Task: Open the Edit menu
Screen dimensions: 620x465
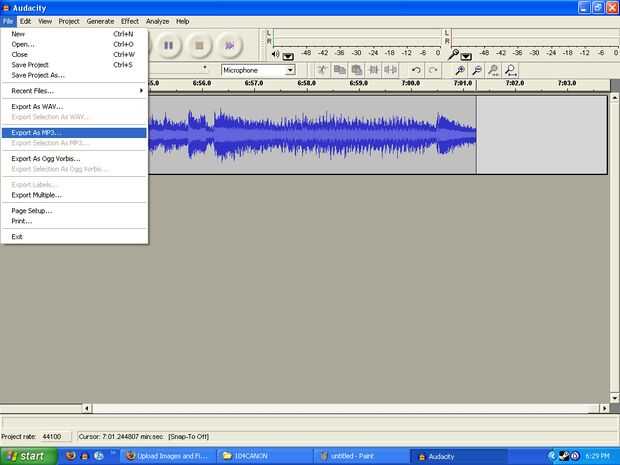Action: tap(25, 21)
